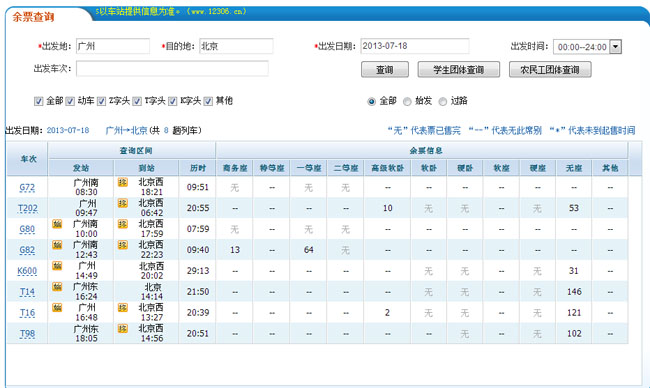
Task: Open the G82 train link
Action: pos(27,250)
